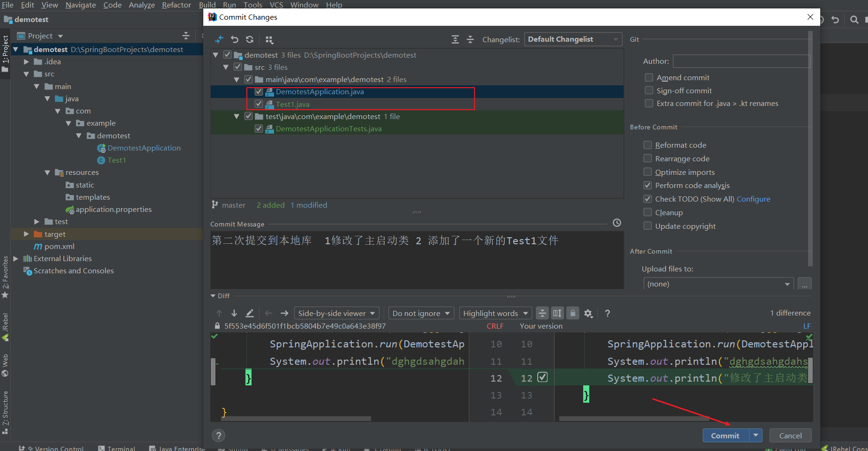Open the Do not ignore dropdown
The height and width of the screenshot is (451, 868).
point(421,313)
